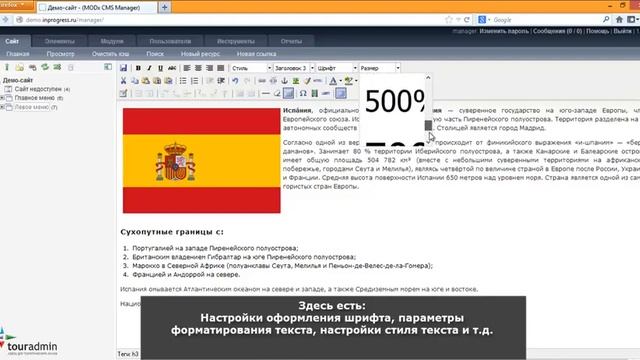Insert embedded media with the film icon
The width and height of the screenshot is (640, 360).
pyautogui.click(x=314, y=93)
